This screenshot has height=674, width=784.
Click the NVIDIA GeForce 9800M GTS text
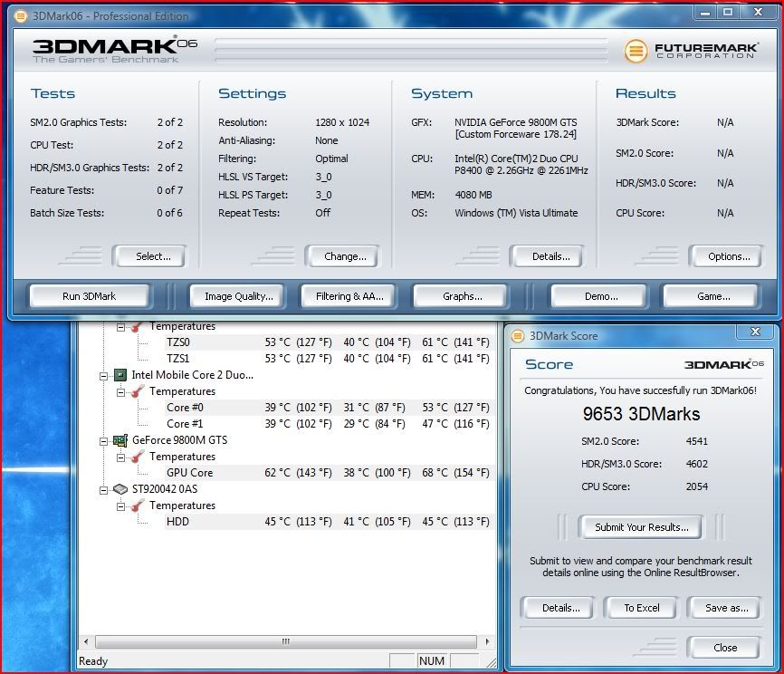(x=515, y=122)
